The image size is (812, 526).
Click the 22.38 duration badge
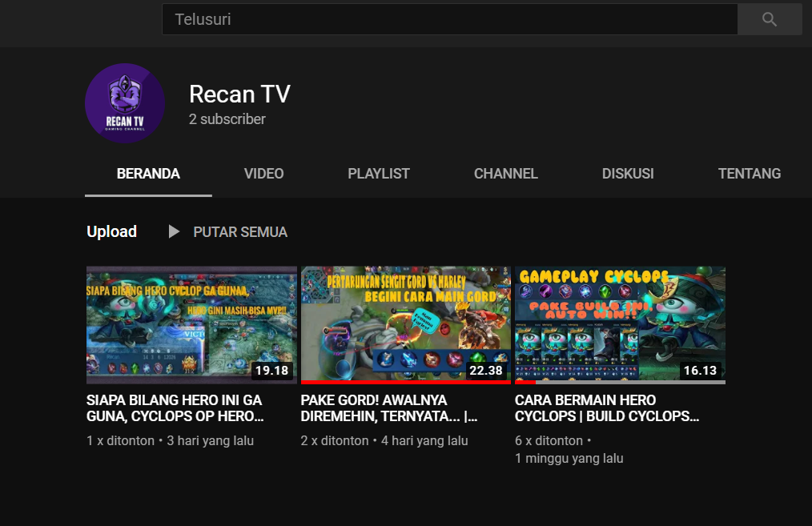pos(486,370)
